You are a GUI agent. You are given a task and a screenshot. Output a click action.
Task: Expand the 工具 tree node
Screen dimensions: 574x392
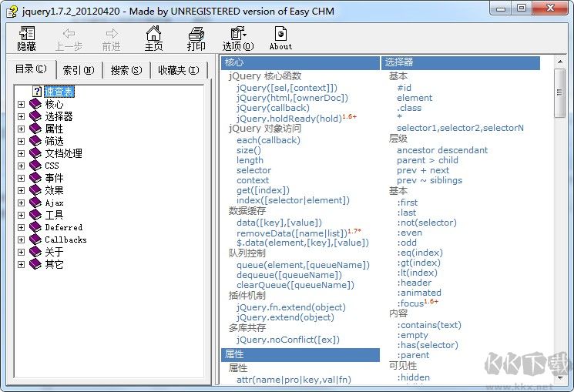(x=22, y=215)
